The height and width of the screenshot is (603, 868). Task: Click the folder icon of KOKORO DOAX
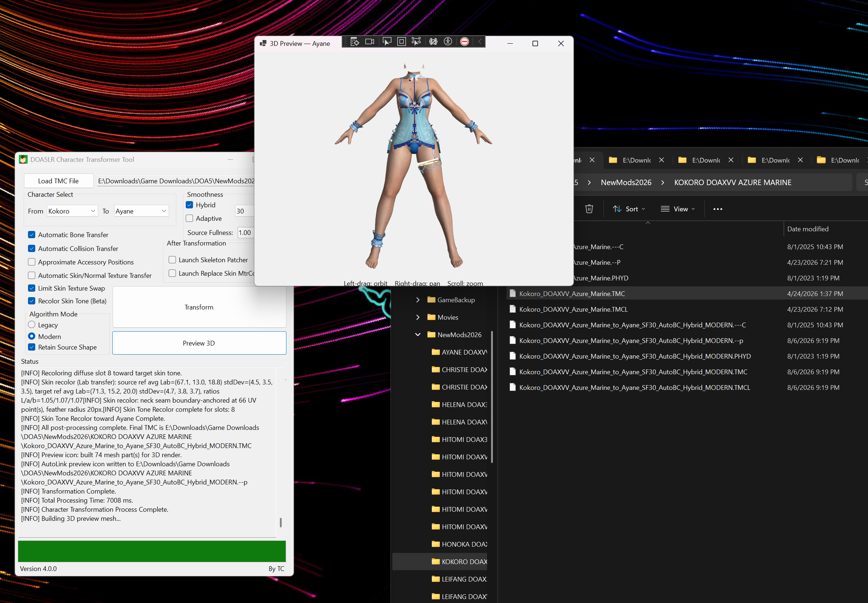(436, 562)
